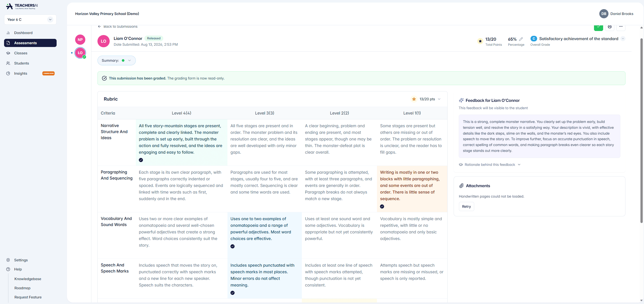
Task: Open the three-dots more options menu
Action: pyautogui.click(x=621, y=27)
